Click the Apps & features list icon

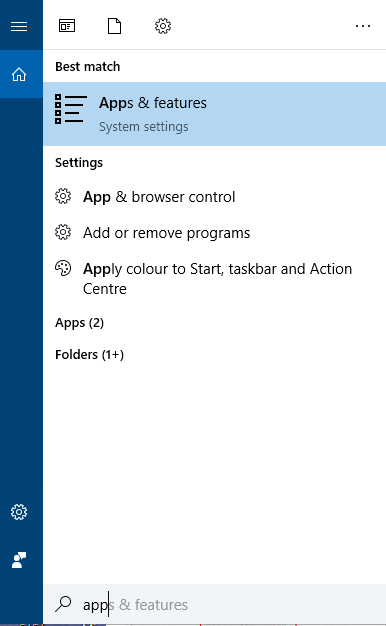(71, 109)
